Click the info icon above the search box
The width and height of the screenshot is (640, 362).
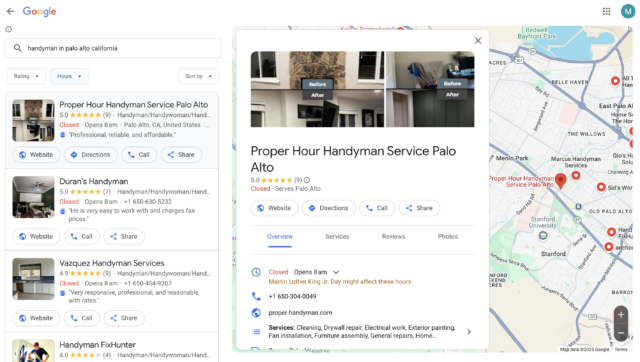coord(9,29)
